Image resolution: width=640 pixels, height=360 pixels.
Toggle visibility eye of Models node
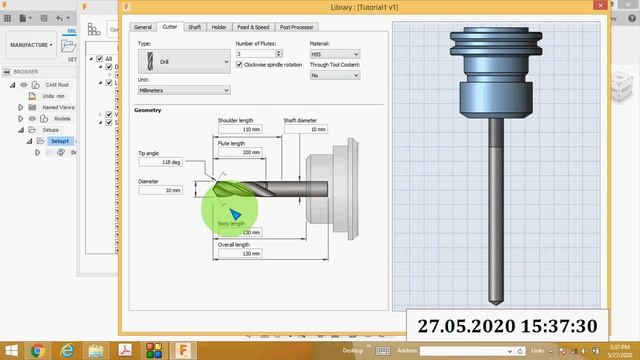(32, 119)
